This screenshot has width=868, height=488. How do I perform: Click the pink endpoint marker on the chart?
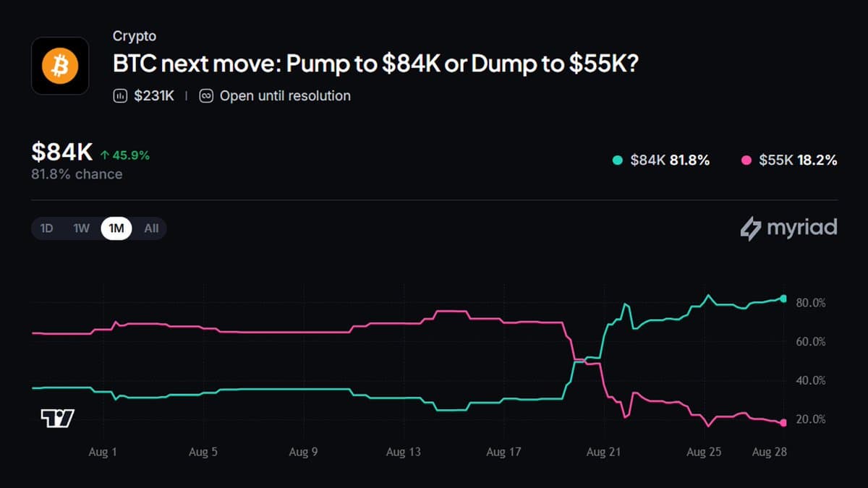pyautogui.click(x=783, y=423)
